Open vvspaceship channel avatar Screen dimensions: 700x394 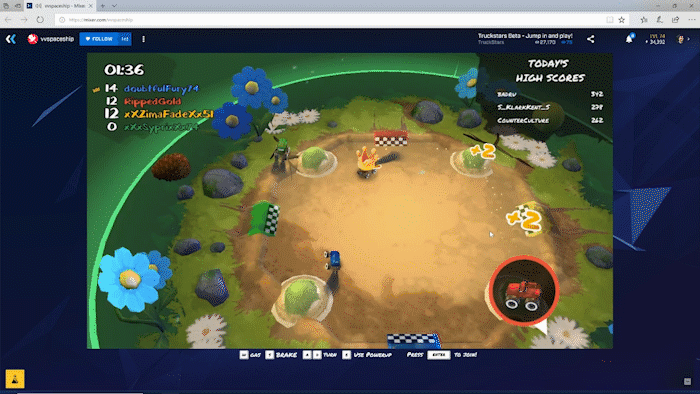click(33, 39)
